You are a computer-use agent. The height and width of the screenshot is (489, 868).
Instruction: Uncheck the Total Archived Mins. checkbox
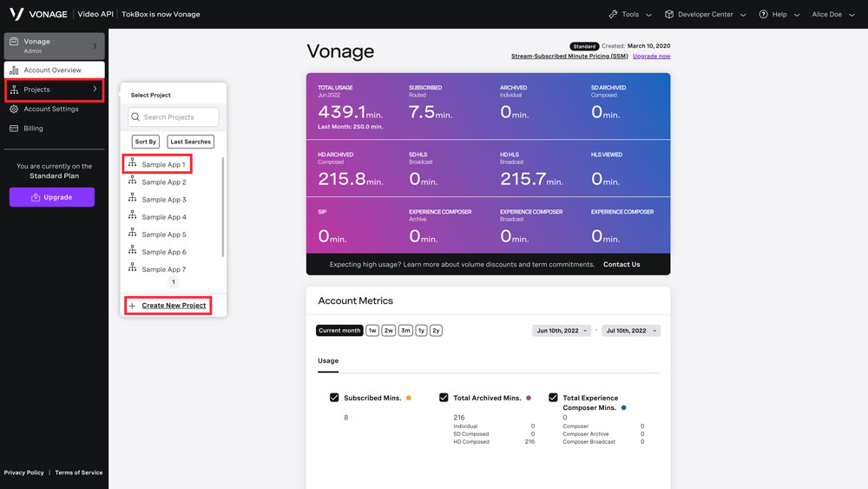coord(444,398)
